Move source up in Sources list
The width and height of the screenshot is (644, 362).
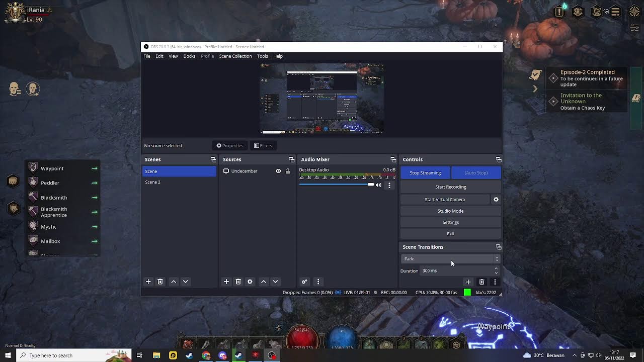(x=263, y=282)
